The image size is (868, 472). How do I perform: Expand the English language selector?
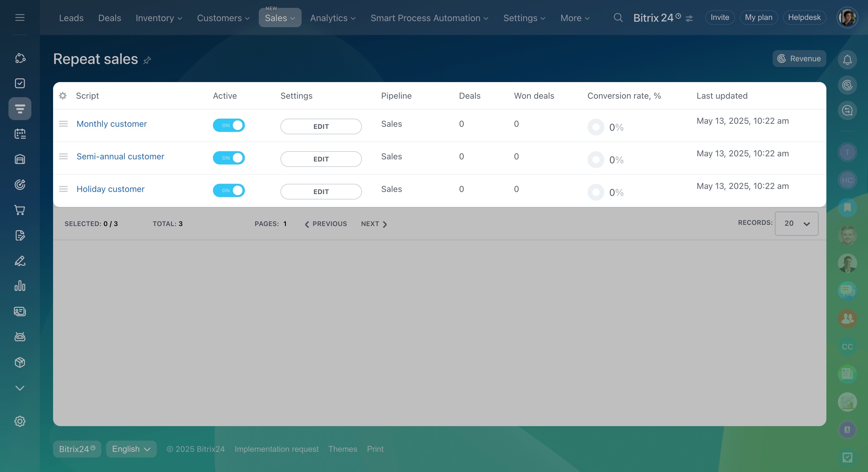[x=131, y=449]
